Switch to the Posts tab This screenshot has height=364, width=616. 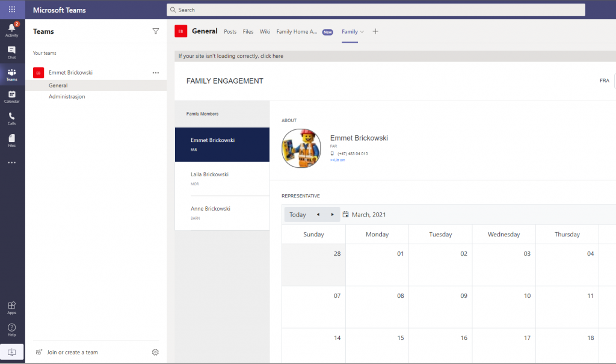230,31
